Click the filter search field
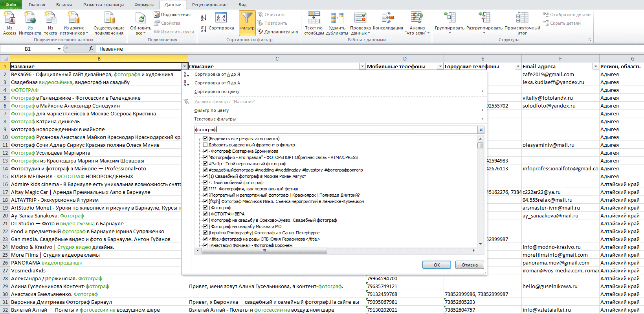The image size is (644, 314). [336, 130]
